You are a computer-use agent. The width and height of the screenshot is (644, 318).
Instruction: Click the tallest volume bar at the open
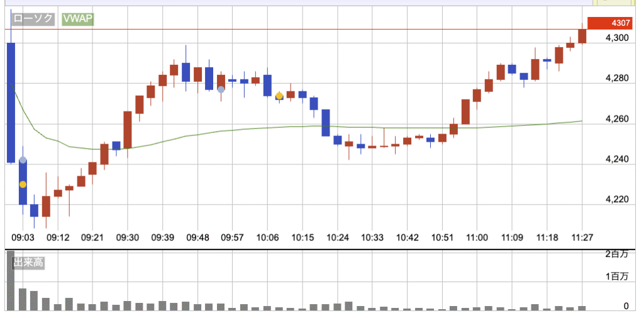point(10,281)
